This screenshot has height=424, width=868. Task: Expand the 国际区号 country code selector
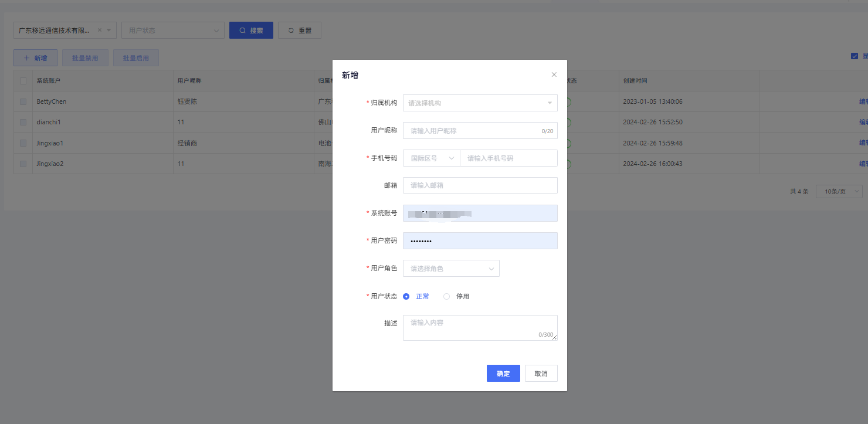coord(431,158)
